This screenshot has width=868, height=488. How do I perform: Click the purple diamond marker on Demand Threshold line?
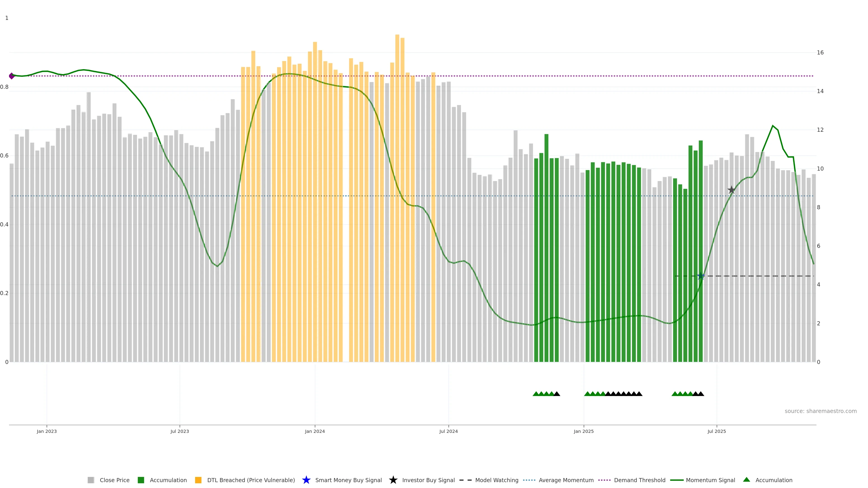(x=12, y=76)
